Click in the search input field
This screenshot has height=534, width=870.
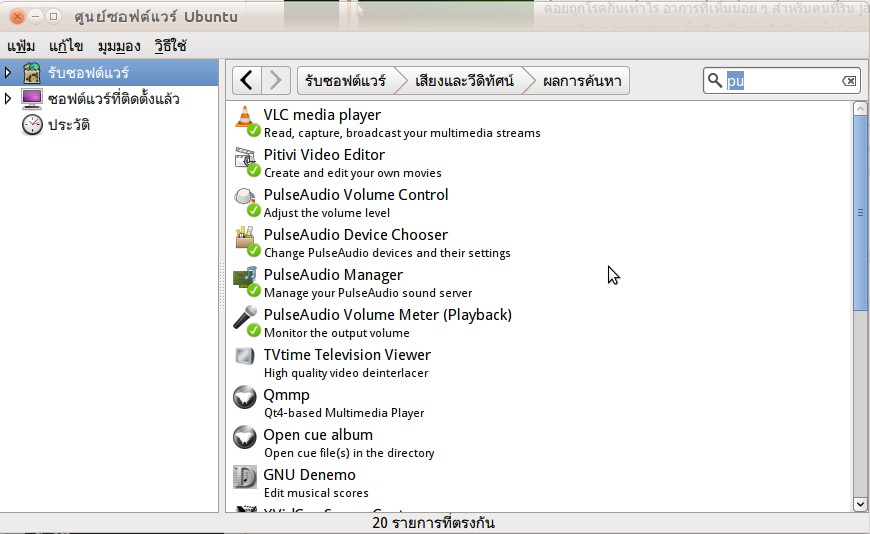[x=782, y=81]
